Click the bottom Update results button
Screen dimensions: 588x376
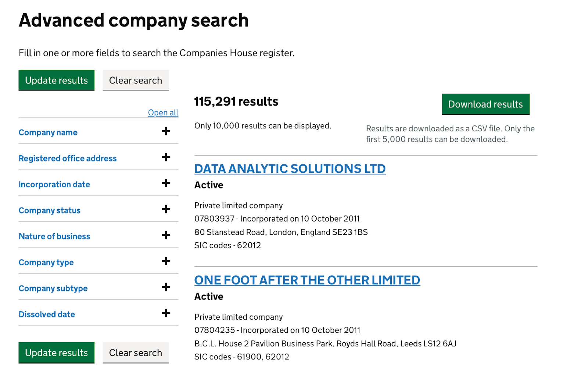point(57,352)
